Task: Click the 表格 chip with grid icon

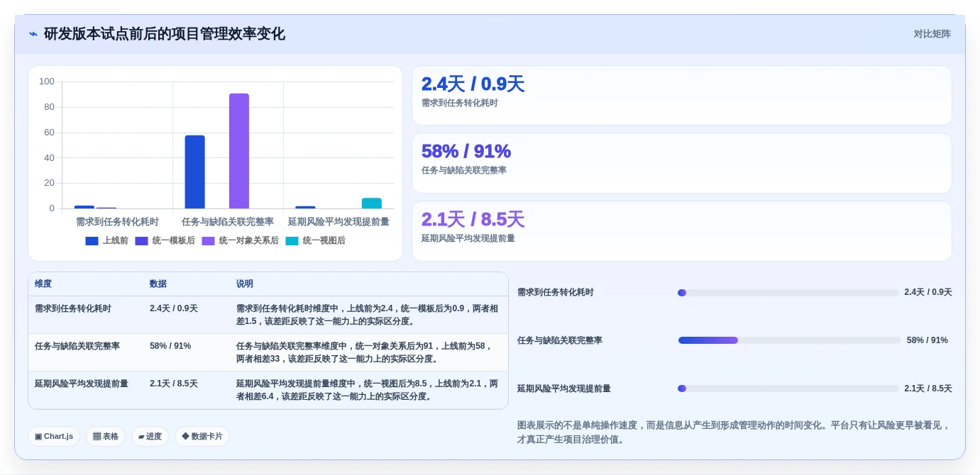Action: click(106, 436)
